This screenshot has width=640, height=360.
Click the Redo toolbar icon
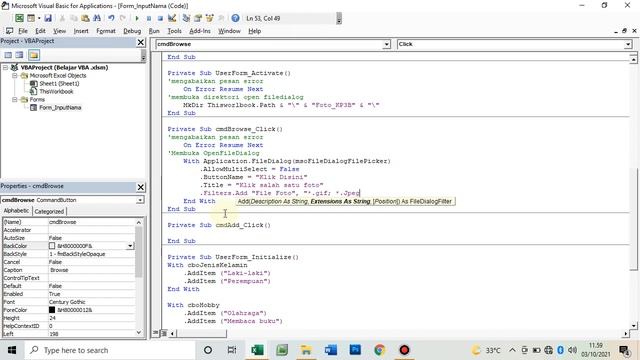122,18
